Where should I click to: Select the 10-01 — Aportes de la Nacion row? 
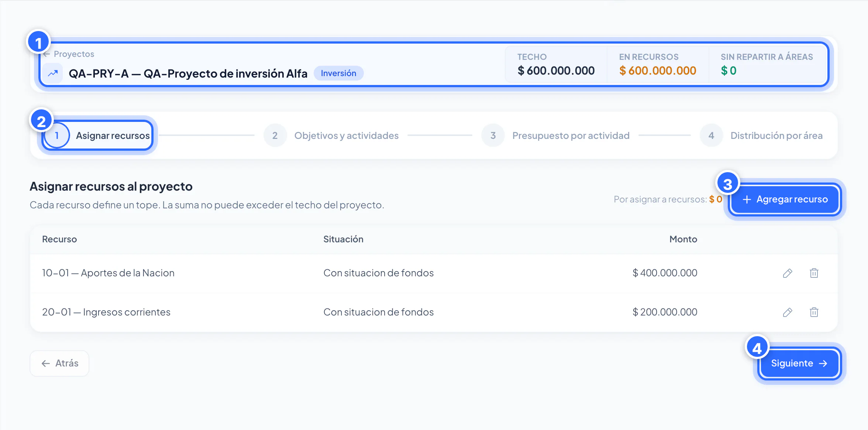434,273
